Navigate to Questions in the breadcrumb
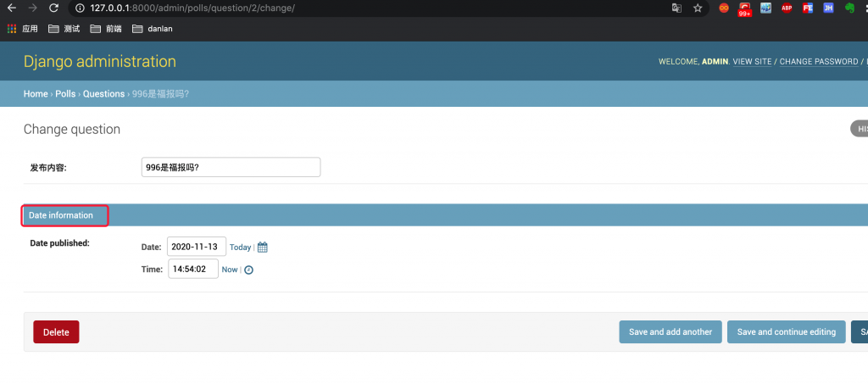 point(103,94)
